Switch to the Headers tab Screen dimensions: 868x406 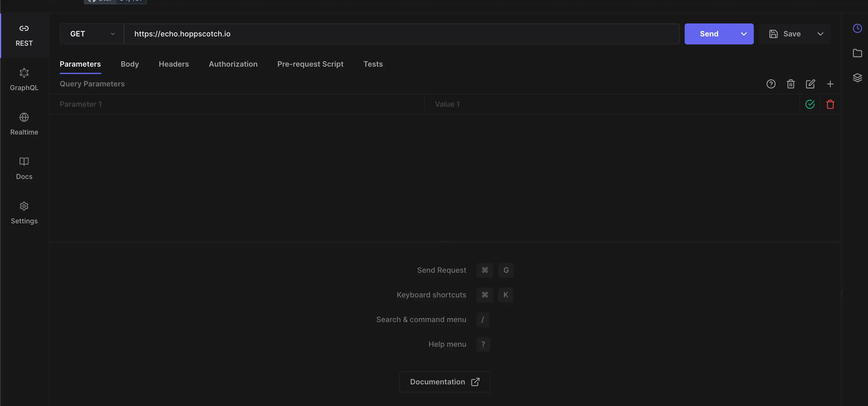tap(173, 64)
